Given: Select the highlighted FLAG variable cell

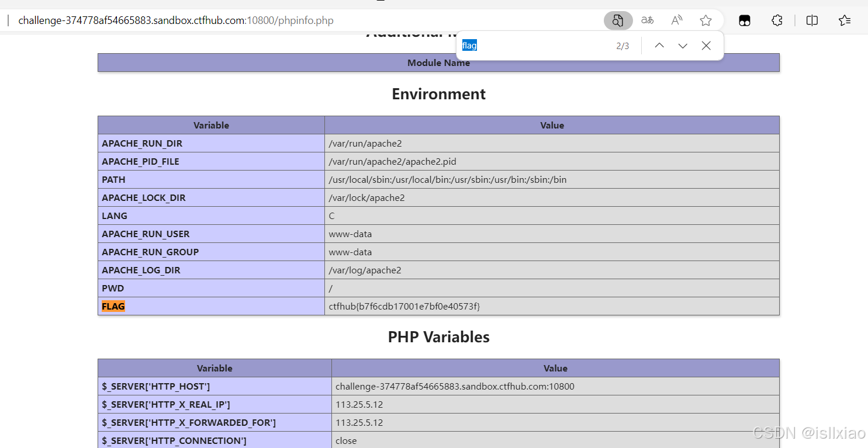Looking at the screenshot, I should coord(113,305).
